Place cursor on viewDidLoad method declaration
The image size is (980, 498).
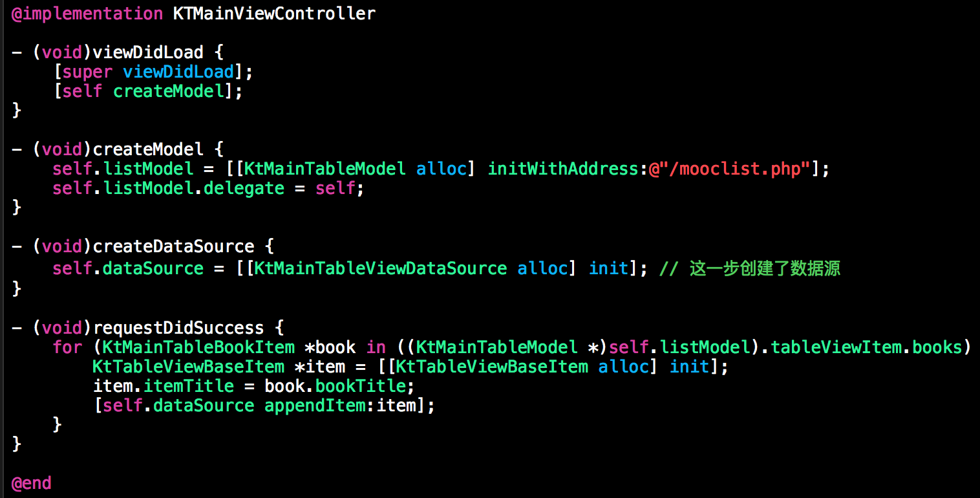coord(148,52)
